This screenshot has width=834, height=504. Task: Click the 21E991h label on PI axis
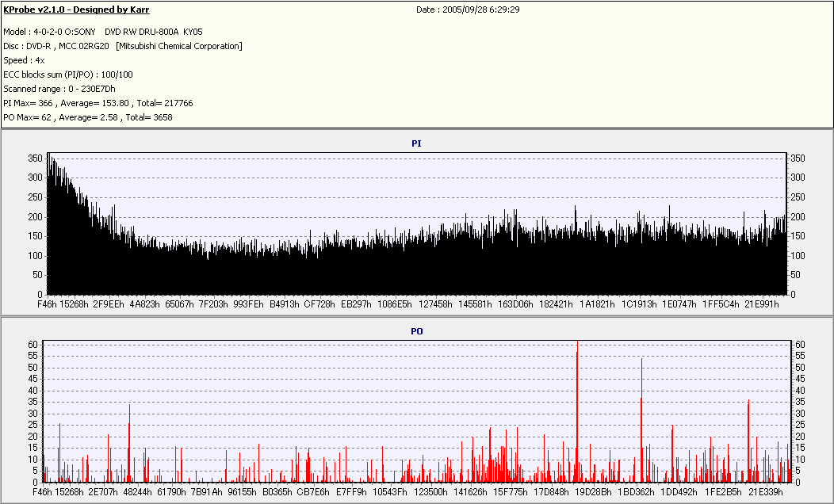point(763,304)
